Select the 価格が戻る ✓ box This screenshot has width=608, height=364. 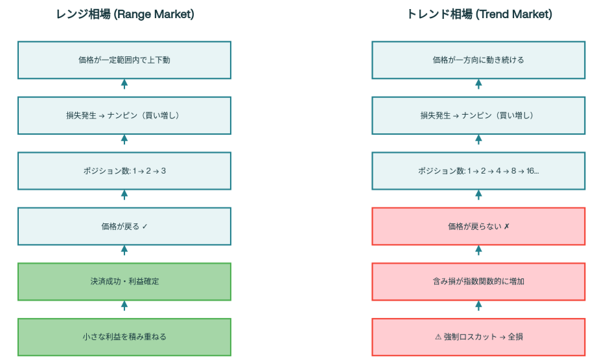pos(124,227)
